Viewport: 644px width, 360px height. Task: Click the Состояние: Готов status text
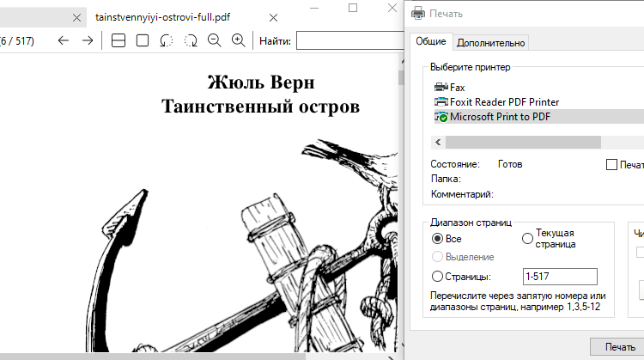coord(477,164)
